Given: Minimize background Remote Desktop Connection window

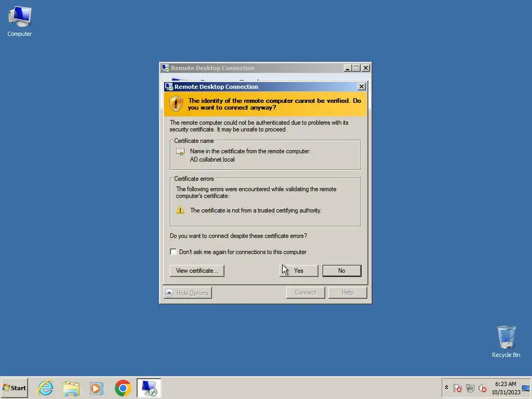Looking at the screenshot, I should (x=348, y=68).
